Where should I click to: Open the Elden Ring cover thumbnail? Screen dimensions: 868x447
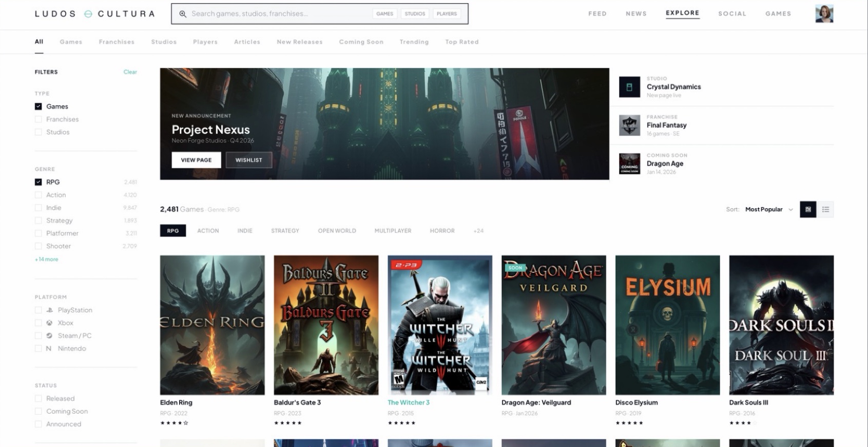coord(213,325)
